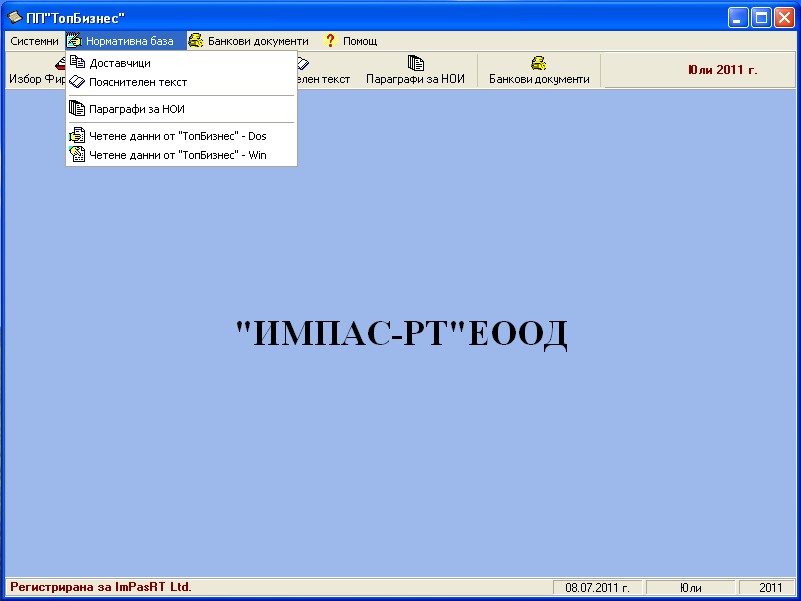Click the Доставчици documents icon in menu
The image size is (801, 601).
[77, 62]
